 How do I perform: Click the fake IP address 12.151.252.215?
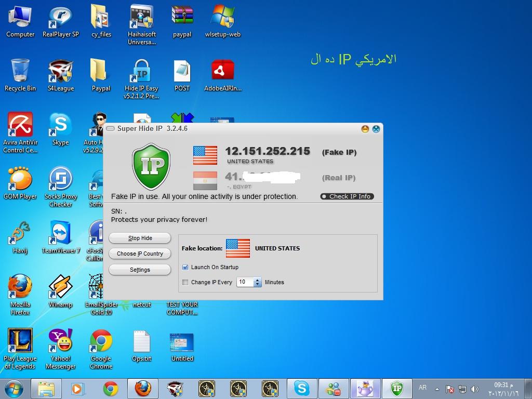(x=268, y=151)
